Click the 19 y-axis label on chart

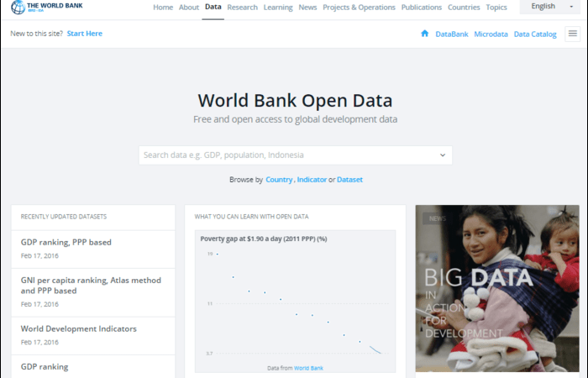210,254
